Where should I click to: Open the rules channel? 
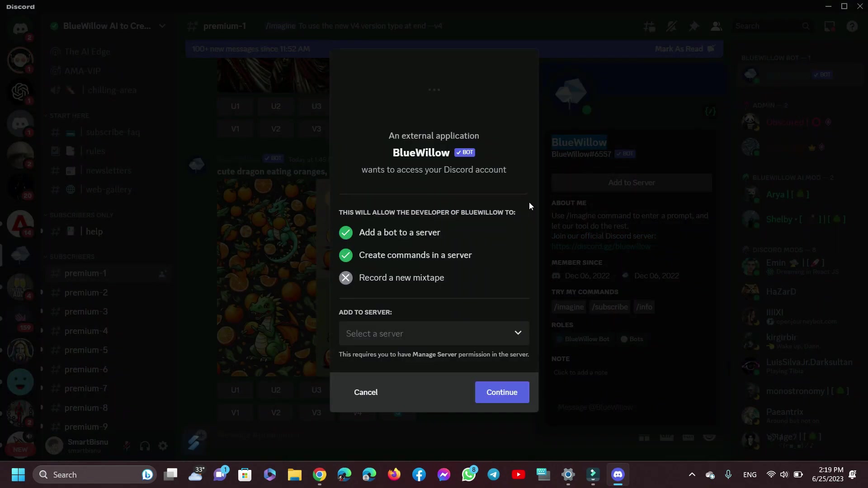pos(108,151)
